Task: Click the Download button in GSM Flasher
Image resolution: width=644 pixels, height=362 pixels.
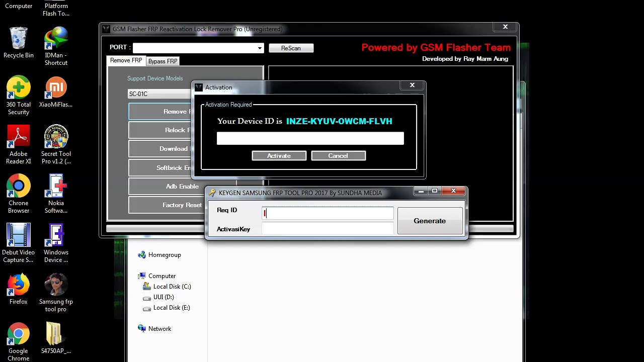Action: point(160,149)
